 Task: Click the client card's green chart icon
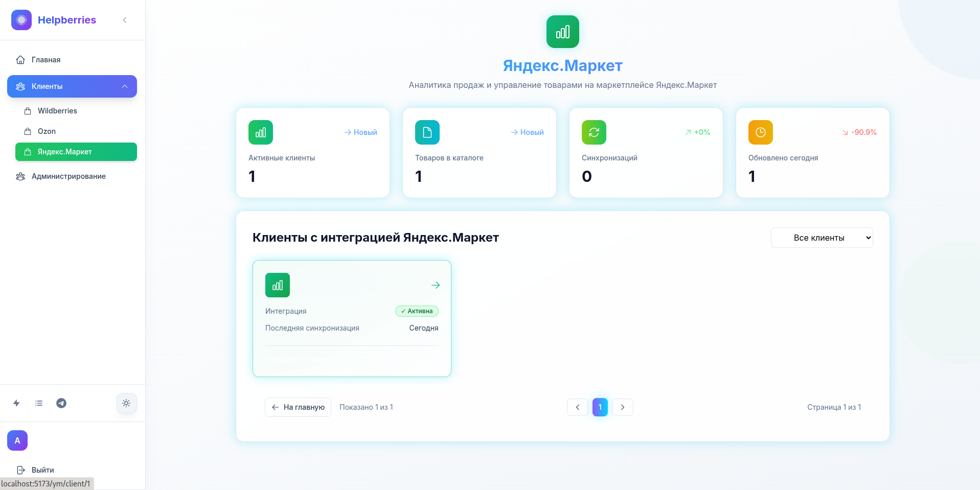(278, 285)
